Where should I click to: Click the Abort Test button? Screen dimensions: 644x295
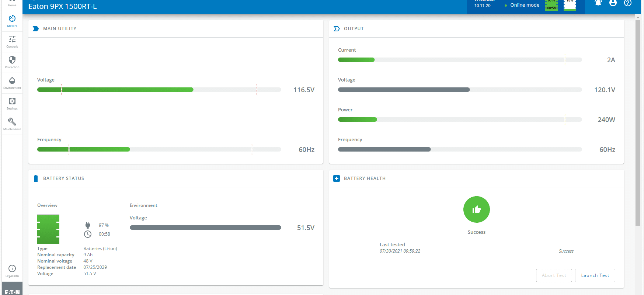coord(554,275)
